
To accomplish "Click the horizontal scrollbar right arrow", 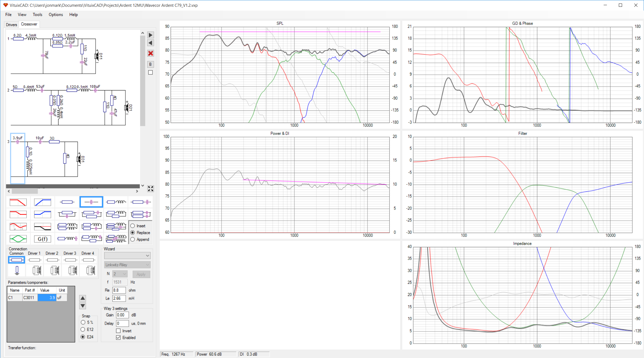I will coord(137,191).
